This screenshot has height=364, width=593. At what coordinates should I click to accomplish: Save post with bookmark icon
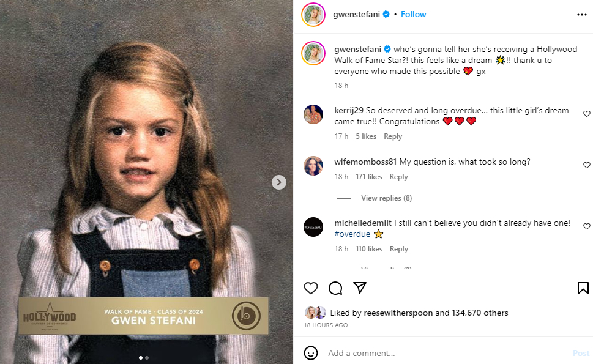(583, 288)
